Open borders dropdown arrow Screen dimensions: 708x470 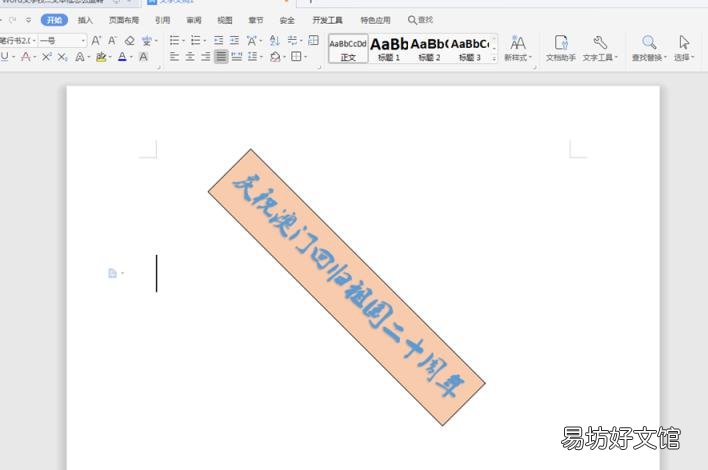tap(305, 57)
